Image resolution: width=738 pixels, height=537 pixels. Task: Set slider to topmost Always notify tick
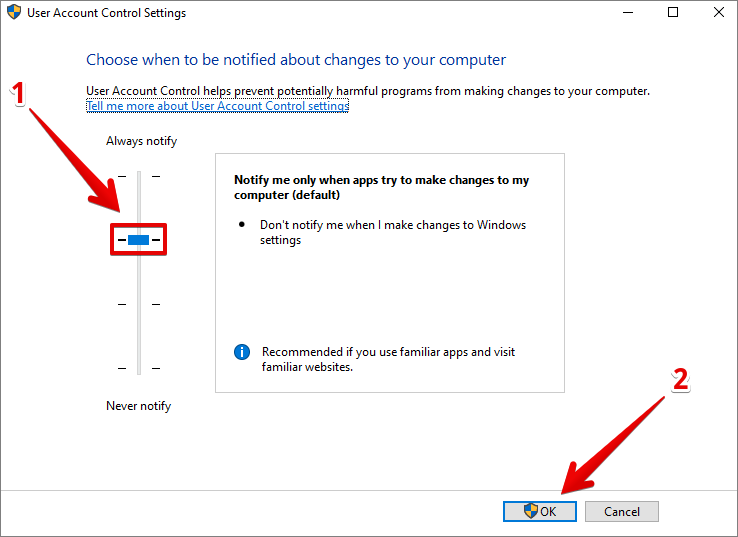point(139,177)
